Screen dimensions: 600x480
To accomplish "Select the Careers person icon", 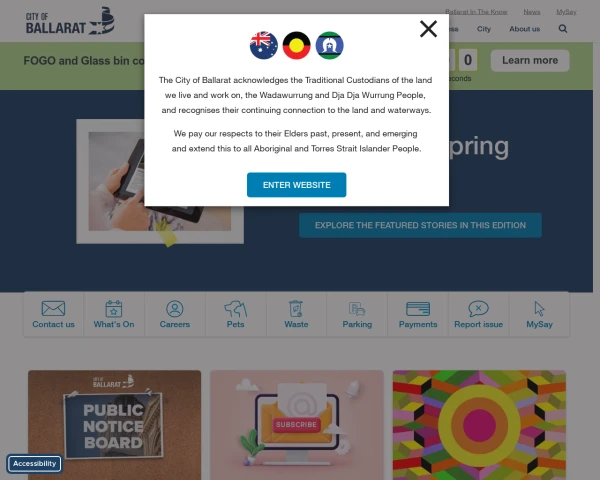I will 175,309.
